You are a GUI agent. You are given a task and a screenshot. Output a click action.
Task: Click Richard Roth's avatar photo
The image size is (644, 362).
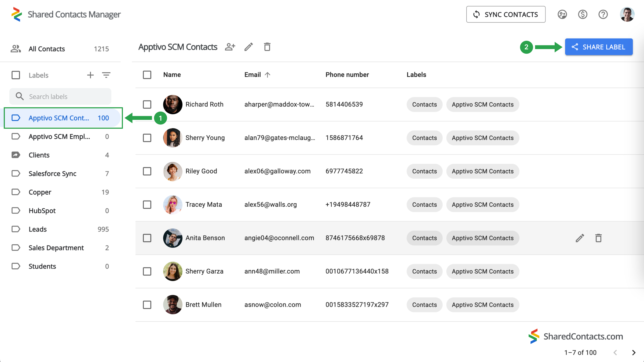(173, 105)
